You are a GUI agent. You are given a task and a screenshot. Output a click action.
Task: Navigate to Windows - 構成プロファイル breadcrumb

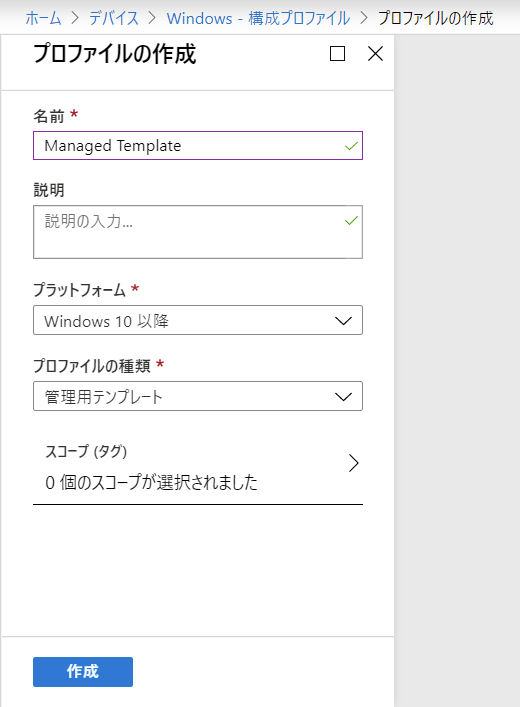point(258,18)
